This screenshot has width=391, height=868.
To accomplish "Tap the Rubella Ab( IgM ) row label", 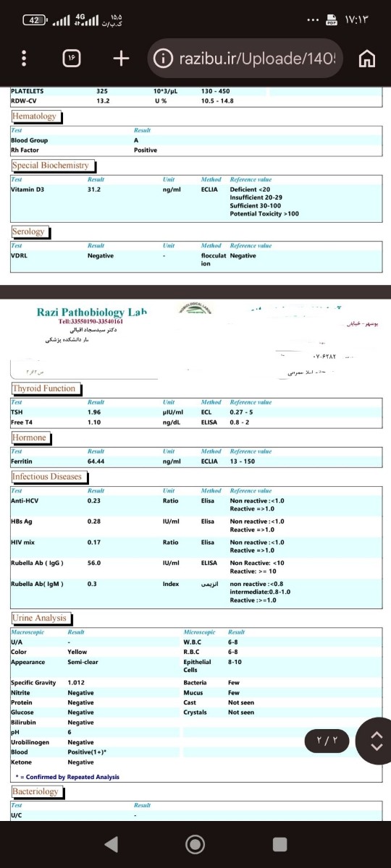I will 37,583.
